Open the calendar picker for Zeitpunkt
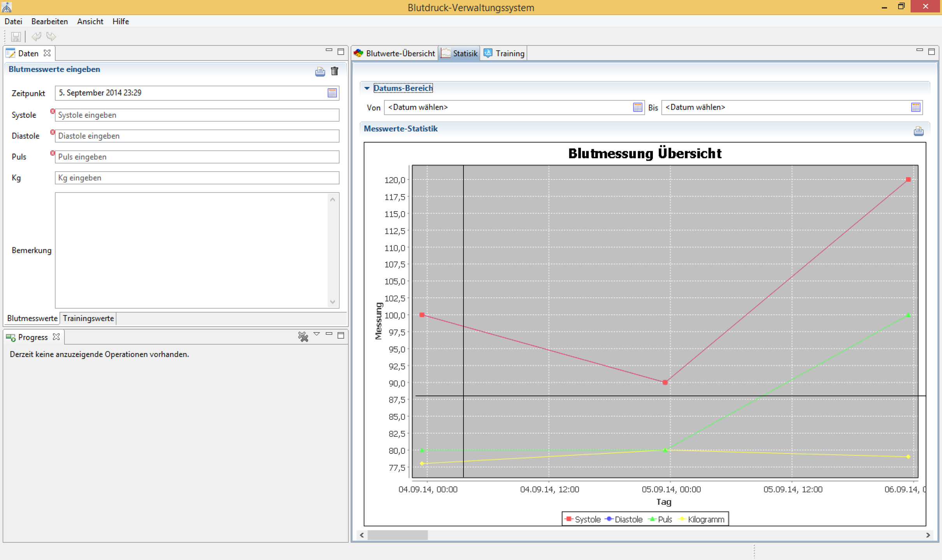942x560 pixels. (x=332, y=93)
